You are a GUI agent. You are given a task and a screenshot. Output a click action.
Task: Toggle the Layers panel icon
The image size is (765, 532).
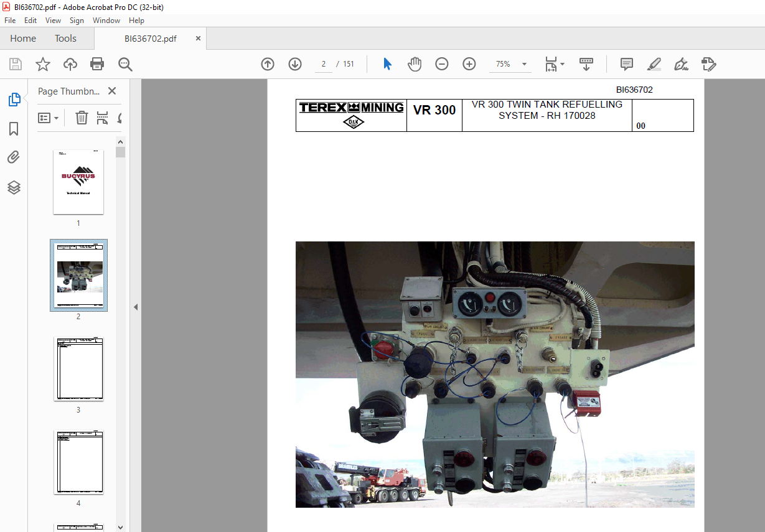click(x=14, y=187)
